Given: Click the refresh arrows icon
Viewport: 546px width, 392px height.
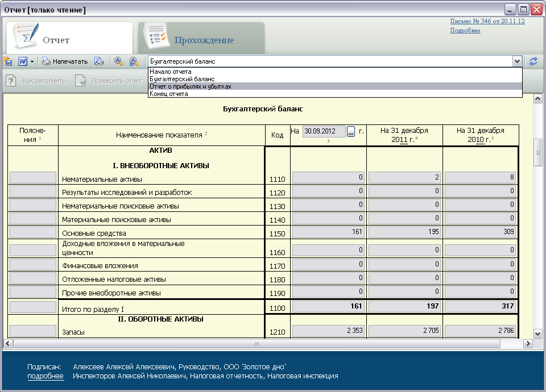Looking at the screenshot, I should point(533,61).
